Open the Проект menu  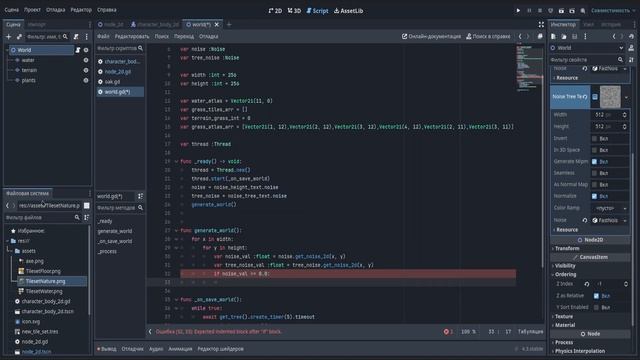click(32, 10)
